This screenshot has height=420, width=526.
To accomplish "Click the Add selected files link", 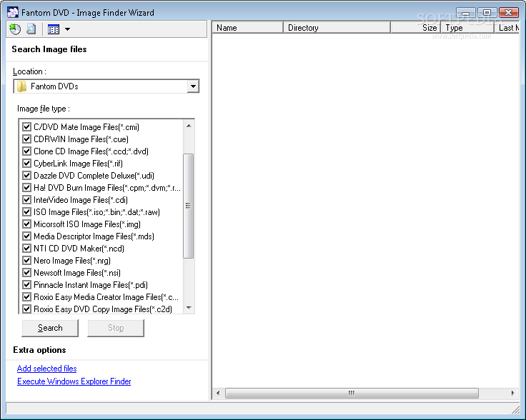I will click(x=47, y=369).
